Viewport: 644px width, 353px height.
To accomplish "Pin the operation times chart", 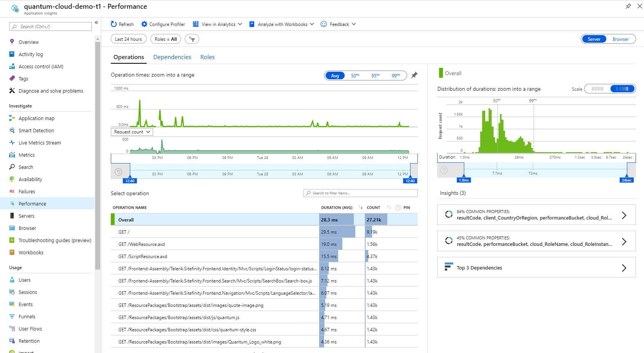I will pyautogui.click(x=414, y=75).
